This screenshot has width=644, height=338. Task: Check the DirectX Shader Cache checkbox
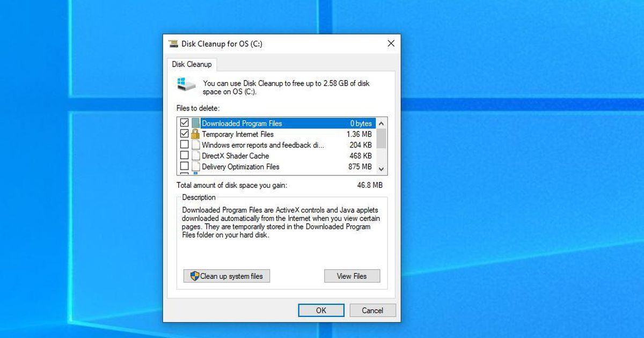[184, 156]
